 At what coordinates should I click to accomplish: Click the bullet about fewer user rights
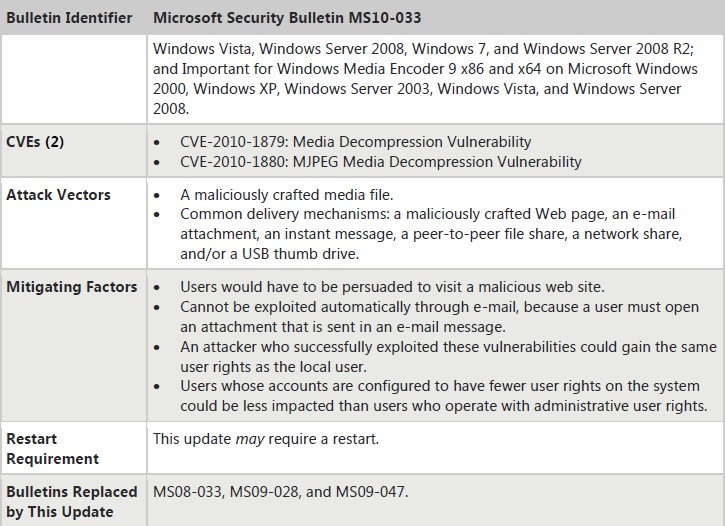point(444,396)
